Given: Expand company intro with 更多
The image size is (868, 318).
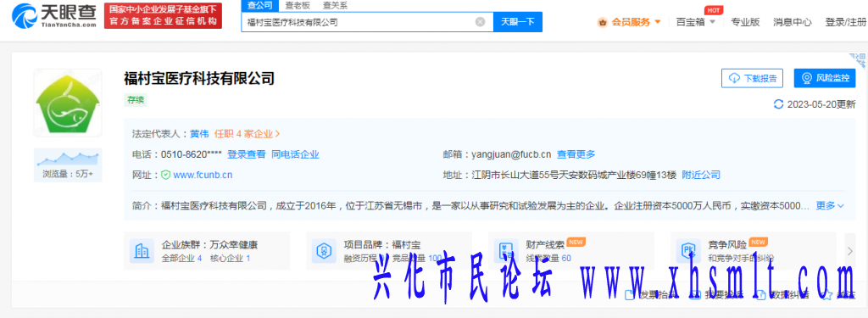Looking at the screenshot, I should (830, 205).
